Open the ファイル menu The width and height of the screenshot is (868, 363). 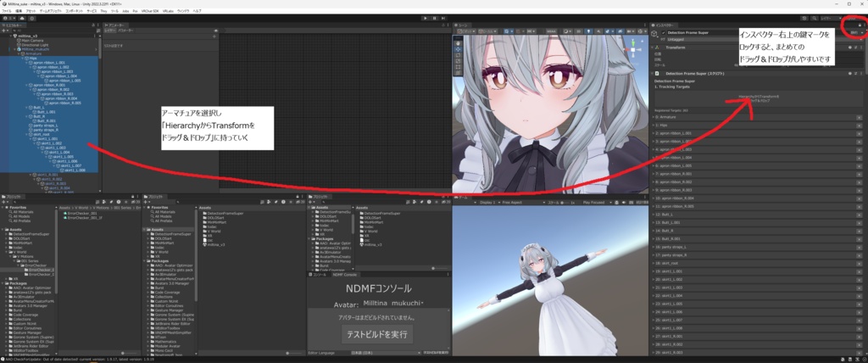tap(7, 11)
